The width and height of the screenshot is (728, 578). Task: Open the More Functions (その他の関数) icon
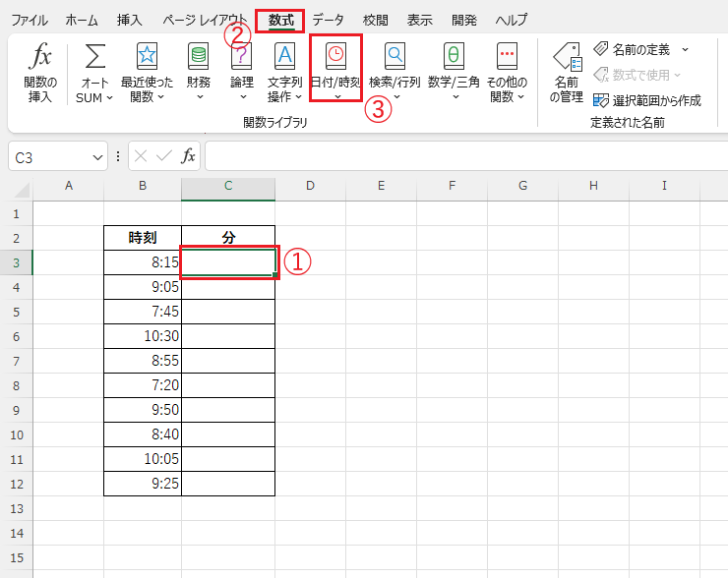point(507,56)
